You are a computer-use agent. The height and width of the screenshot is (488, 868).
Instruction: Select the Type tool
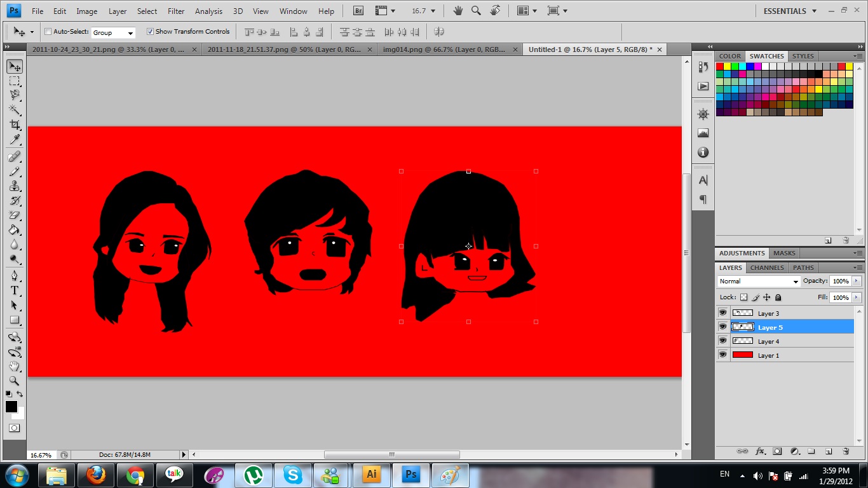(x=15, y=290)
